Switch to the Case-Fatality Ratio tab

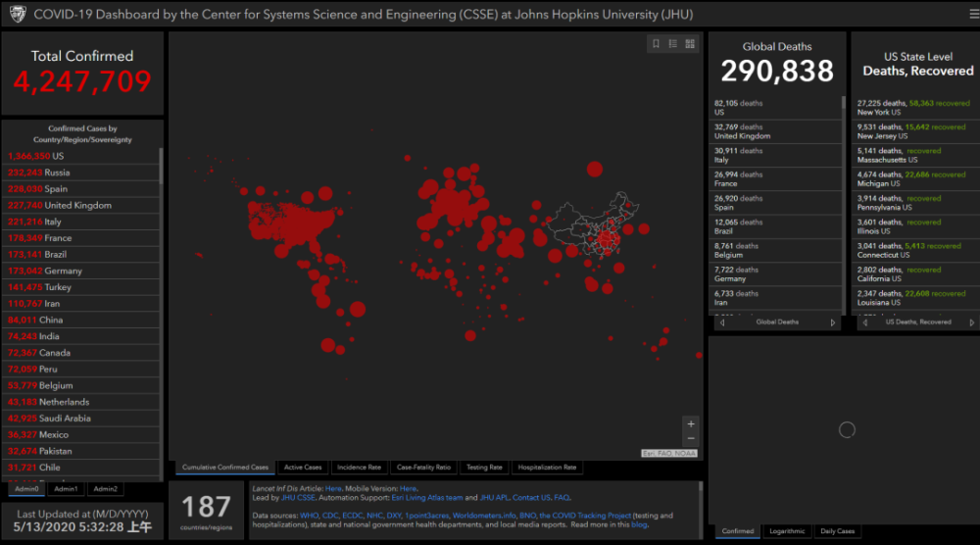click(423, 468)
